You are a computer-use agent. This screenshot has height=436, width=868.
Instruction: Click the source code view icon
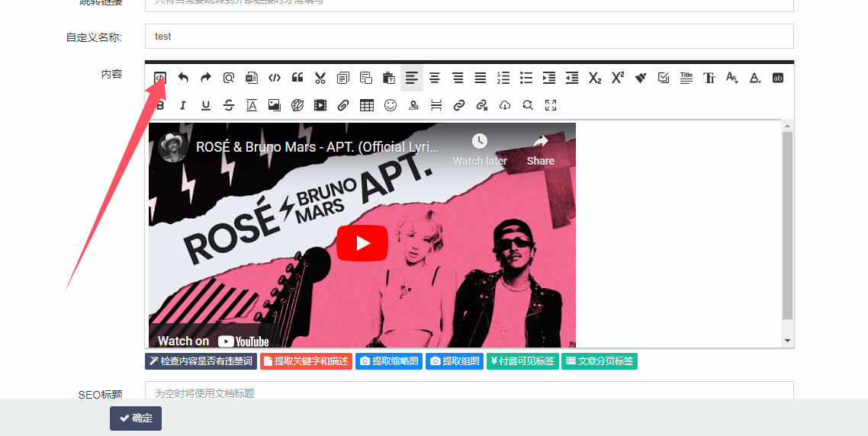coord(160,78)
